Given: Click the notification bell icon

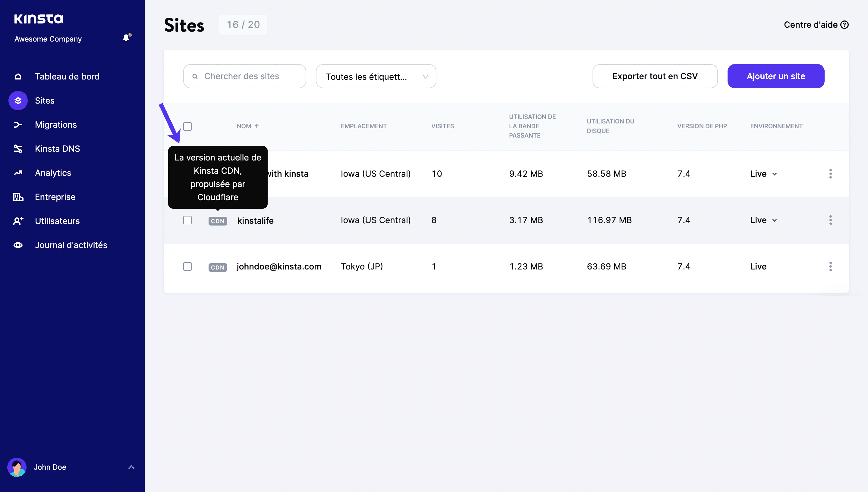Looking at the screenshot, I should [126, 38].
